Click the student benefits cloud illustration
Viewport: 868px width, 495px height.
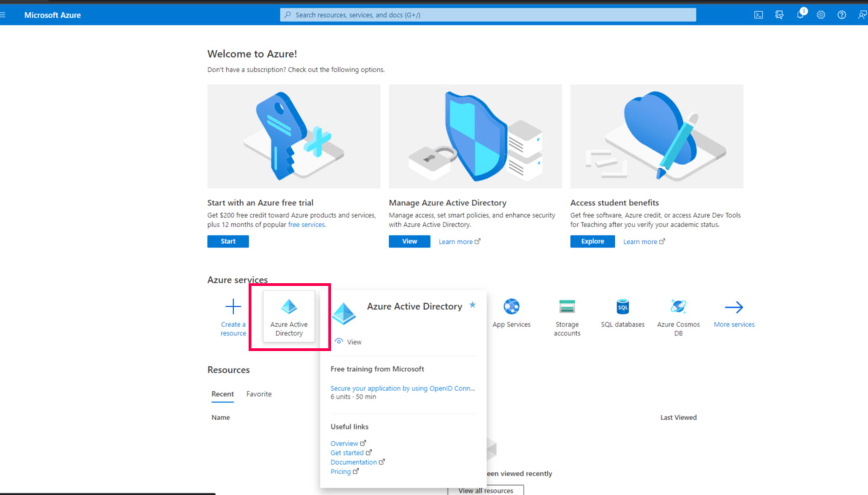657,136
